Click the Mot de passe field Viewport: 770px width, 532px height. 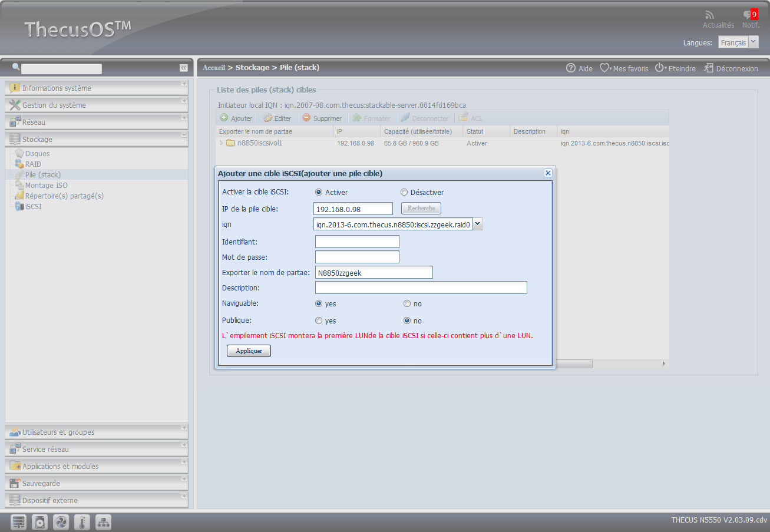tap(357, 257)
